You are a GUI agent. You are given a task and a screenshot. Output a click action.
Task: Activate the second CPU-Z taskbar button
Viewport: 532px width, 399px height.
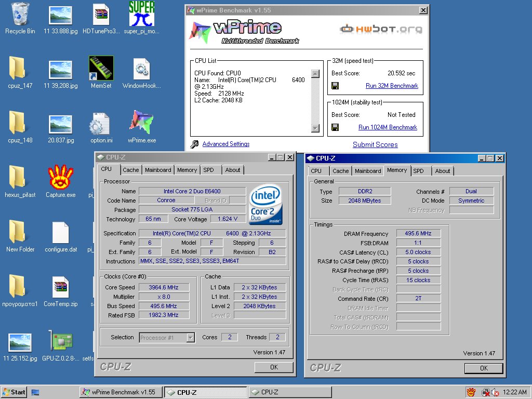click(x=290, y=393)
